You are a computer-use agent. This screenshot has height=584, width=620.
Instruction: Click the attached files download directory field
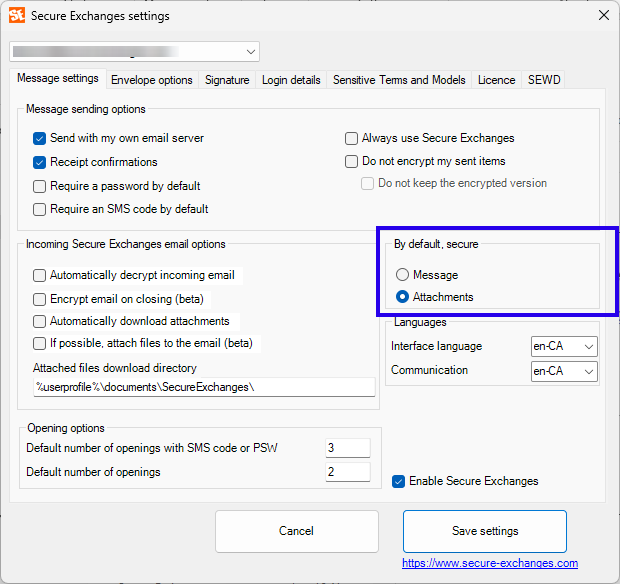pyautogui.click(x=204, y=387)
